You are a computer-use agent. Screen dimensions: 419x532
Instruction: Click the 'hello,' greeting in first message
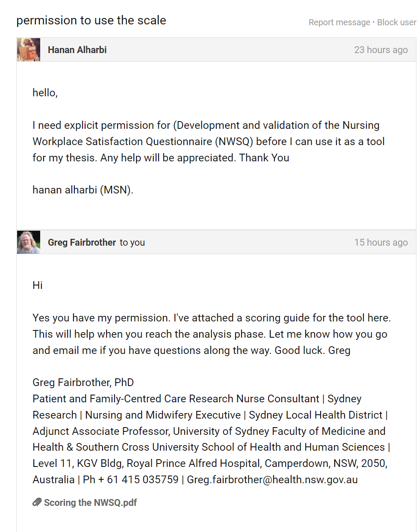pyautogui.click(x=45, y=92)
